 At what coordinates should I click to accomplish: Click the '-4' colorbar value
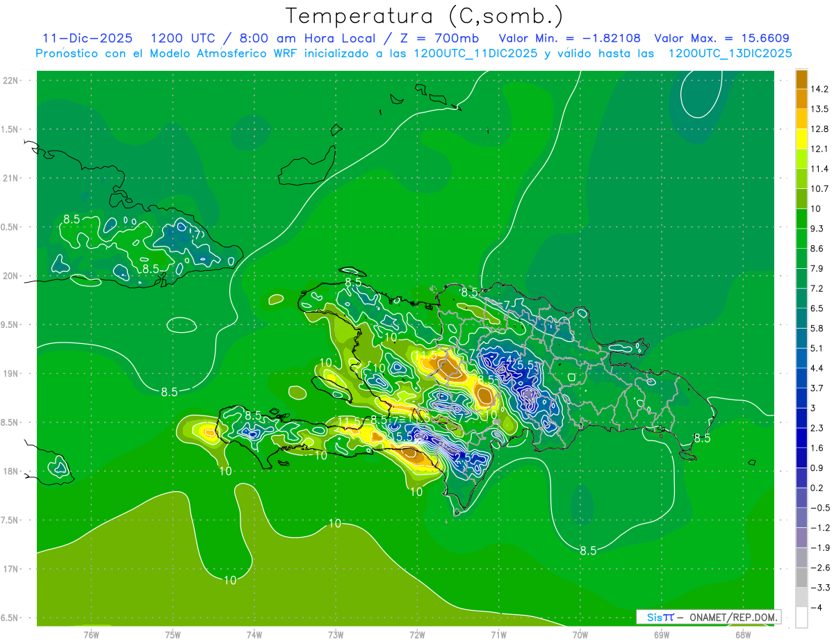coord(817,608)
